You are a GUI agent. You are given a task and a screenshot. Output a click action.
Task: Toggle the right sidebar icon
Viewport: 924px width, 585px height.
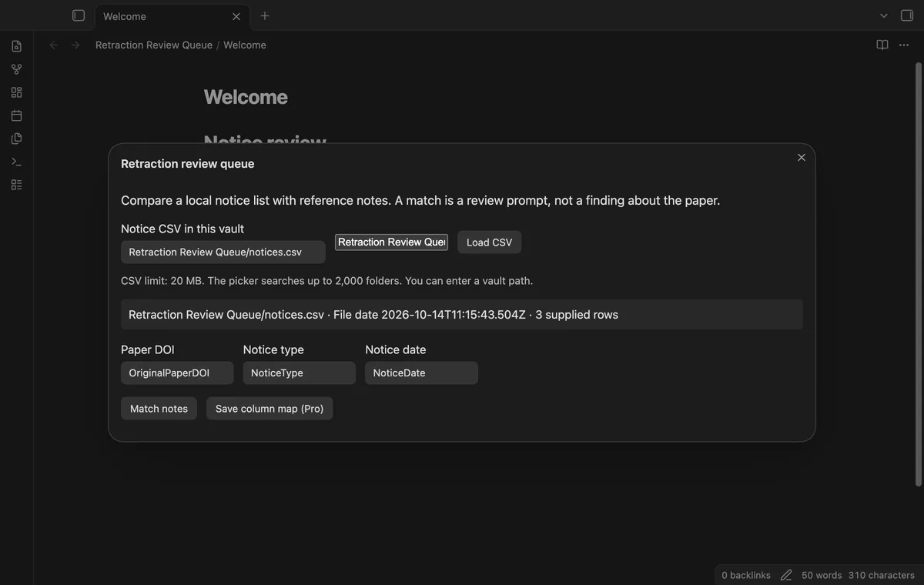(x=906, y=15)
